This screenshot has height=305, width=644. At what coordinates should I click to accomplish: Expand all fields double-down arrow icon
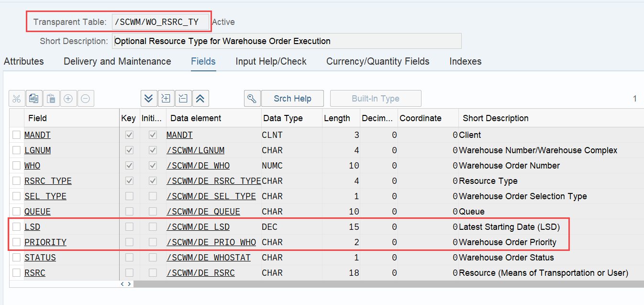[149, 99]
